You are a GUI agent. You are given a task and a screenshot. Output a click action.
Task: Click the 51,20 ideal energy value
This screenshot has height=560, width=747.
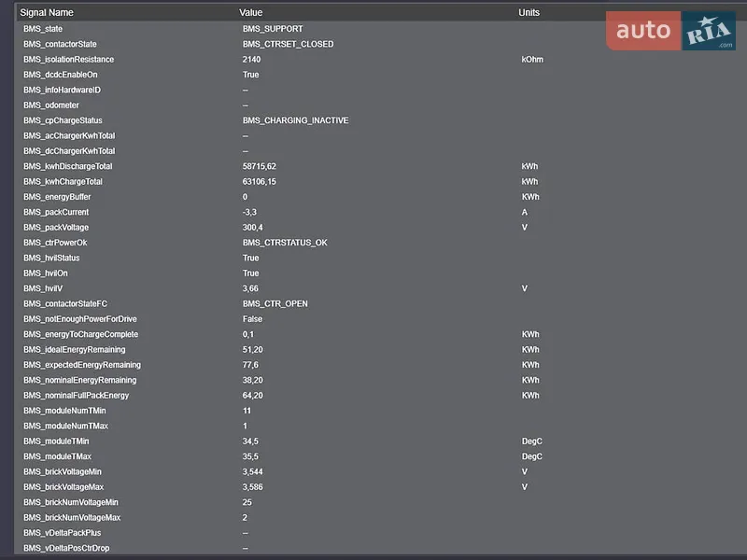(x=252, y=349)
